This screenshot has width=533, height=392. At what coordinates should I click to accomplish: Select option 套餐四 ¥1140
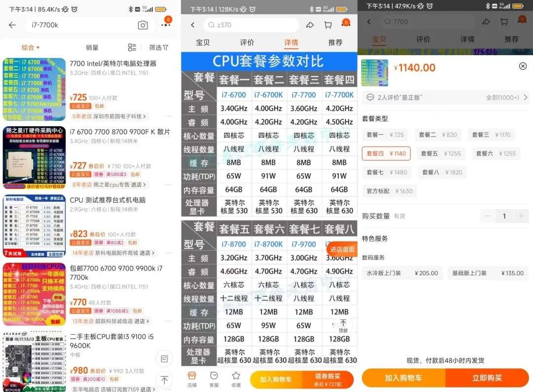tap(386, 153)
